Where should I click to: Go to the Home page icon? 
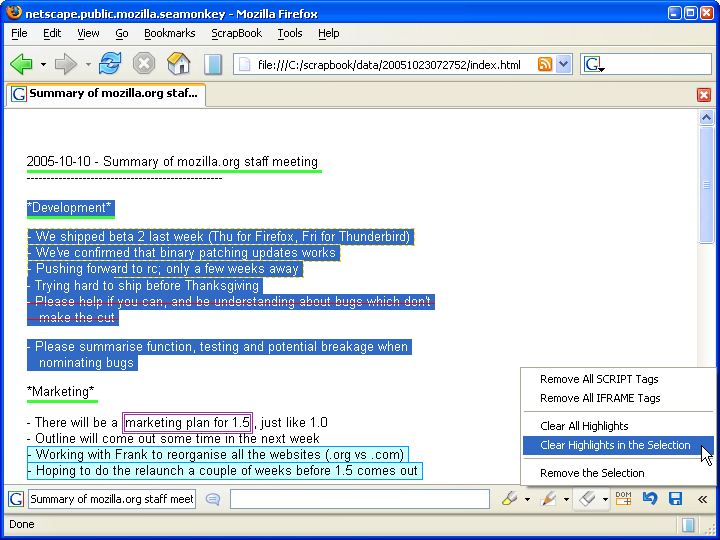pyautogui.click(x=179, y=63)
